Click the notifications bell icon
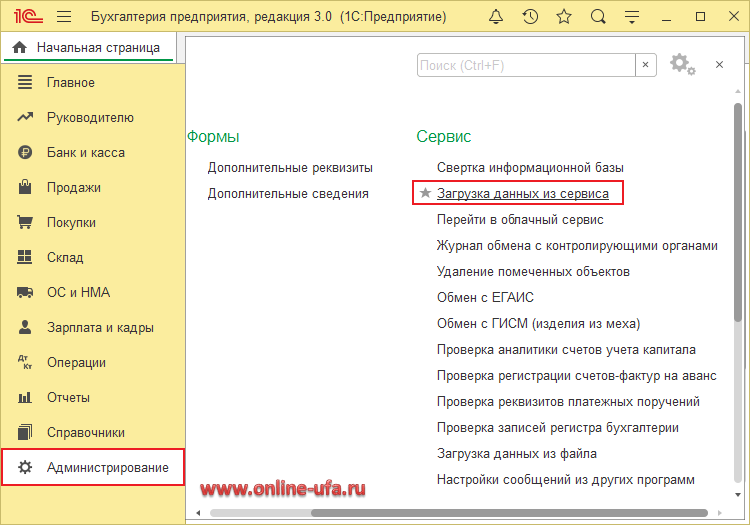 coord(496,17)
